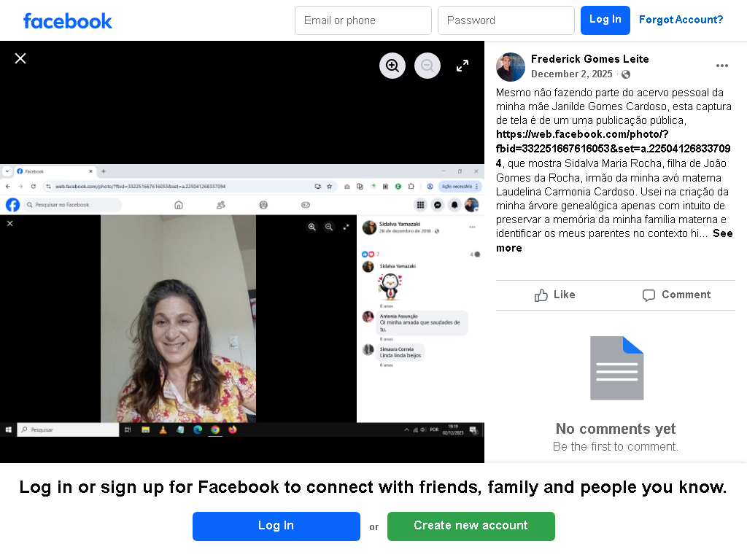Click Create new account
The width and height of the screenshot is (747, 560).
pos(471,526)
